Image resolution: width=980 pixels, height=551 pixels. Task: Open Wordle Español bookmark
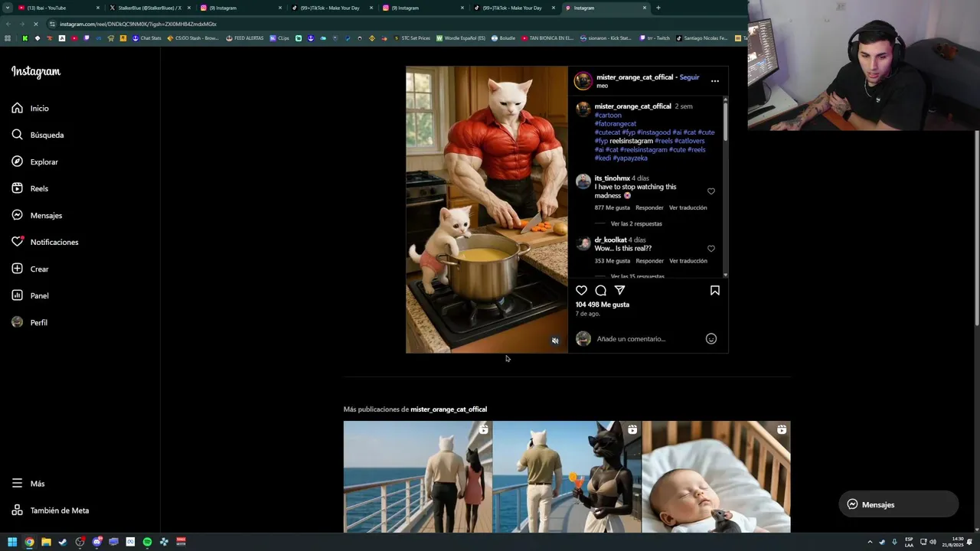(x=461, y=38)
